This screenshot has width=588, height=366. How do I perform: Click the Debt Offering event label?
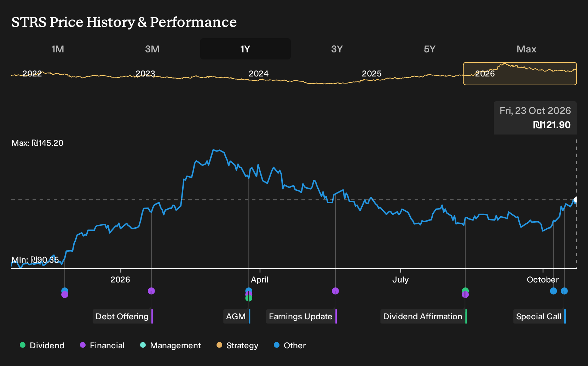pyautogui.click(x=123, y=316)
